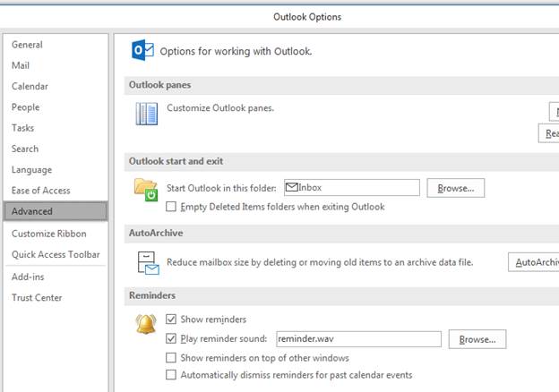
Task: Click the Outlook panes icon
Action: point(147,114)
